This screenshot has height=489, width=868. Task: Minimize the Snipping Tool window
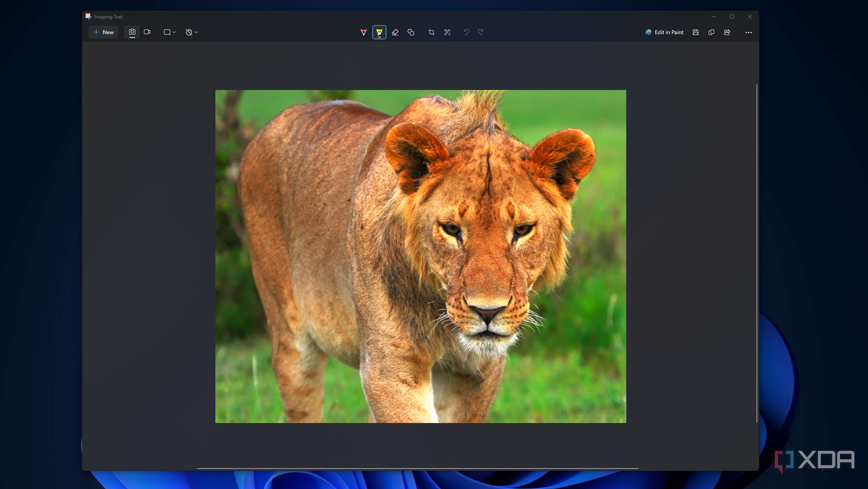714,16
